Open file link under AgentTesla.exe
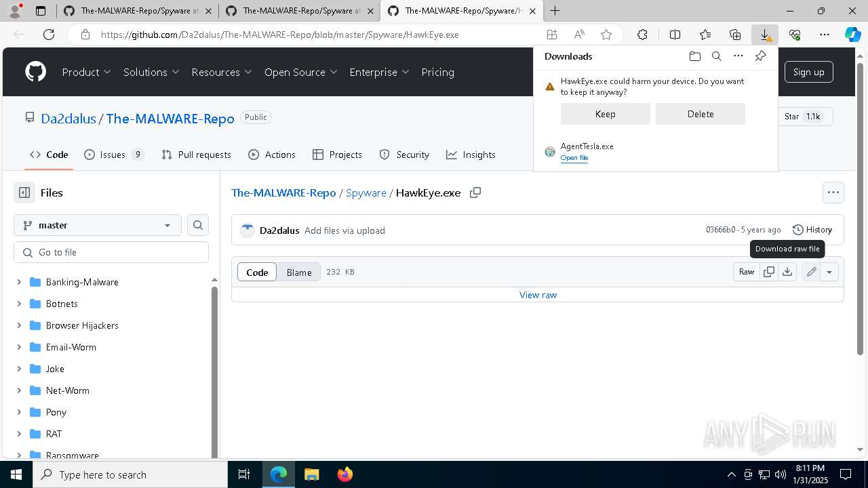This screenshot has height=488, width=868. click(574, 158)
